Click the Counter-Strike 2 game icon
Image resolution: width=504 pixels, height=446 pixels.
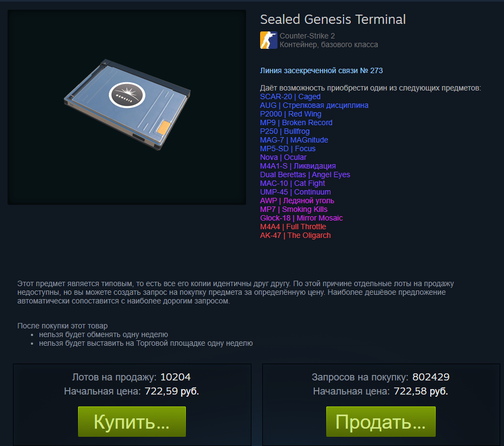pyautogui.click(x=268, y=40)
